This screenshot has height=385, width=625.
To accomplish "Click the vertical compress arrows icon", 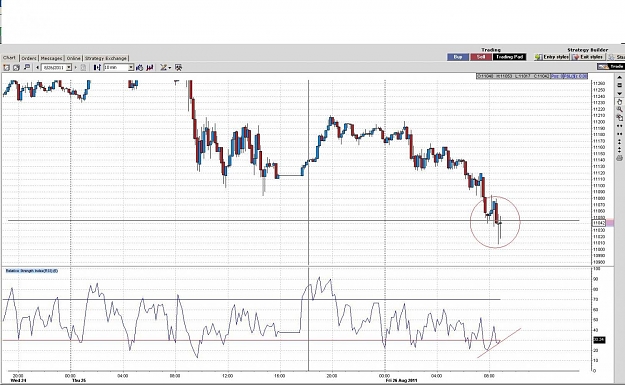I will tap(619, 150).
